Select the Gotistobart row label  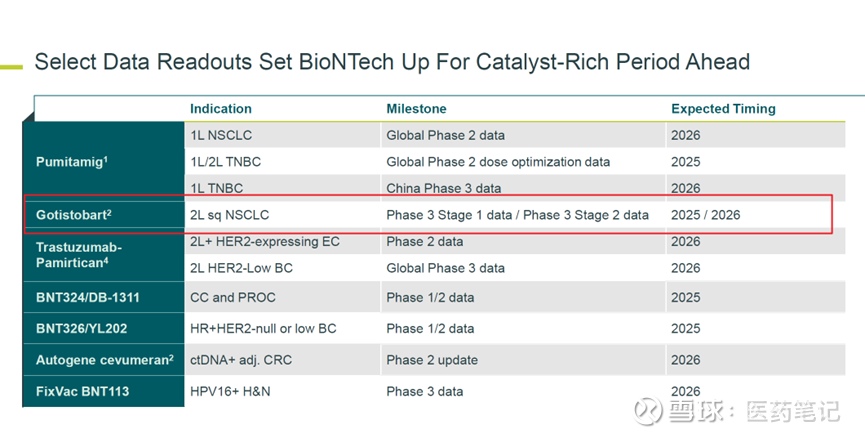click(74, 215)
